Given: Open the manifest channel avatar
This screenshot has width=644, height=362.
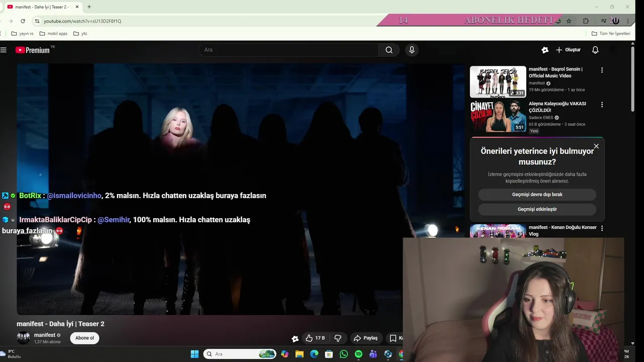Looking at the screenshot, I should click(x=24, y=338).
